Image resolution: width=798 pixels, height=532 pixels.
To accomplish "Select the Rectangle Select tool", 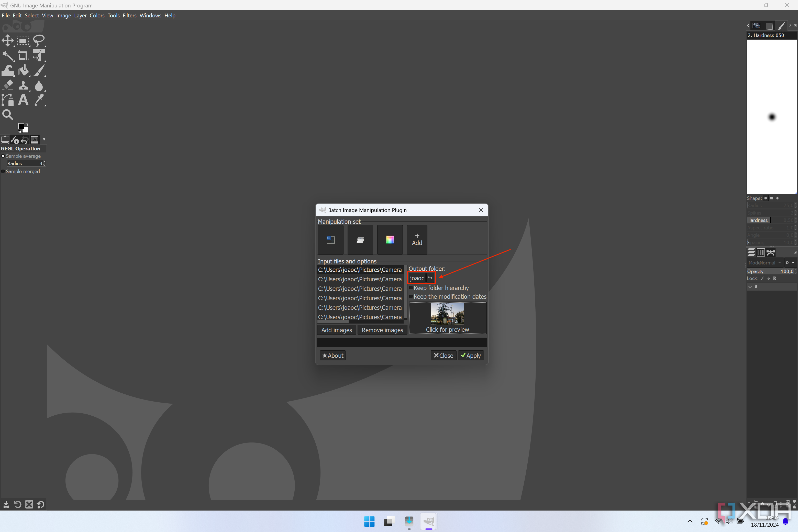I will coord(23,40).
